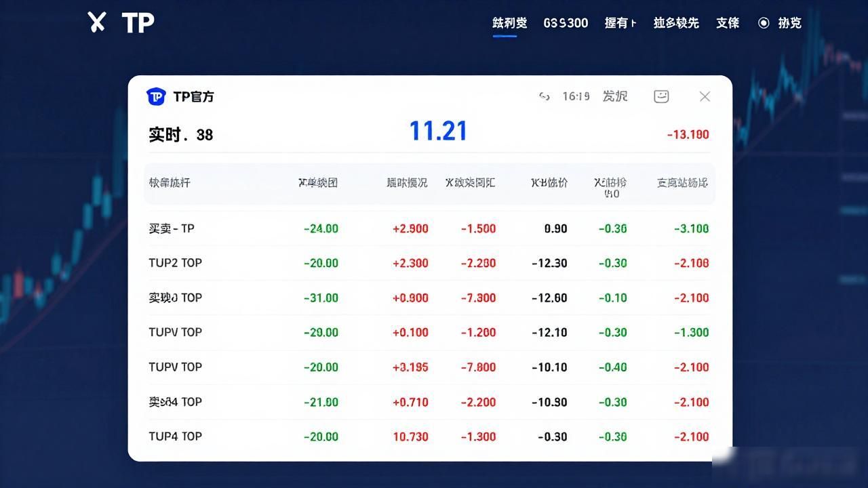The image size is (868, 488).
Task: Click the -7.800 cell
Action: pyautogui.click(x=478, y=367)
